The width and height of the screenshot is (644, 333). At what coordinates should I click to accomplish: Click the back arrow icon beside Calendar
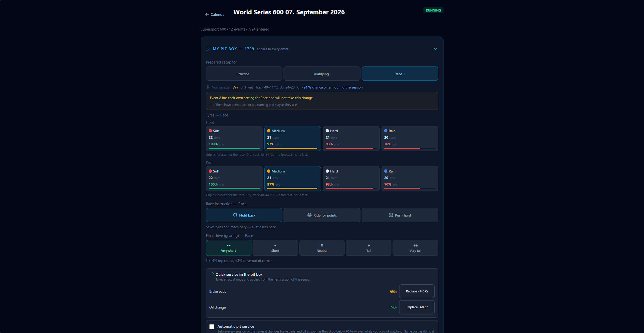pos(207,14)
